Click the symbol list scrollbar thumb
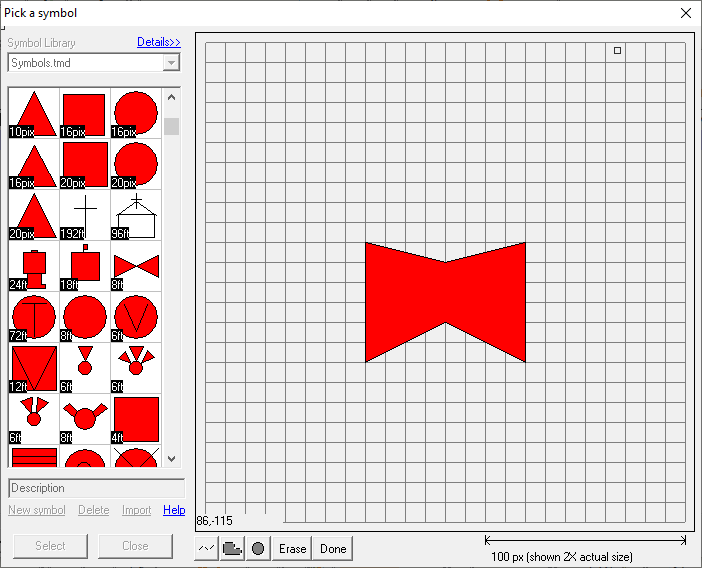702x568 pixels. [171, 126]
